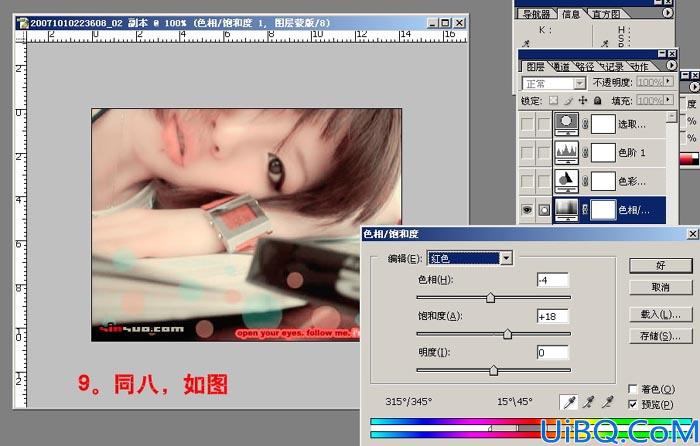Image resolution: width=700 pixels, height=446 pixels.
Task: Select the layer mask thumbnail of 色阶 1 layer
Action: [603, 153]
